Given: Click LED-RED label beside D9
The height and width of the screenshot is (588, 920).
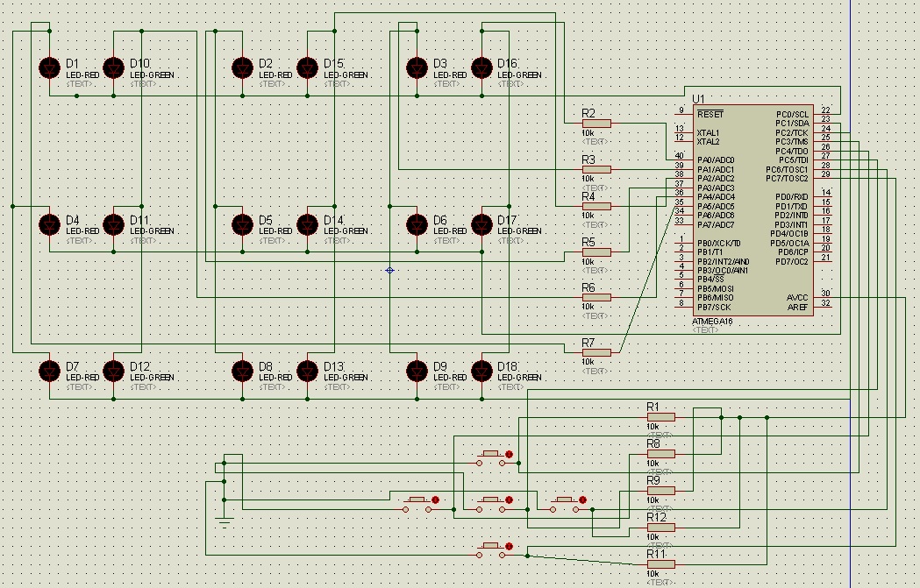Looking at the screenshot, I should coord(450,378).
